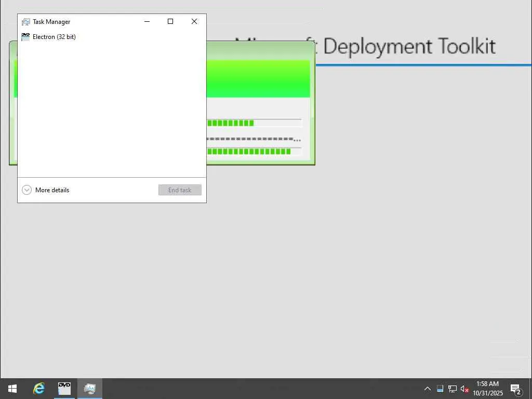This screenshot has width=532, height=399.
Task: Click the upper green progress bar
Action: tap(254, 123)
